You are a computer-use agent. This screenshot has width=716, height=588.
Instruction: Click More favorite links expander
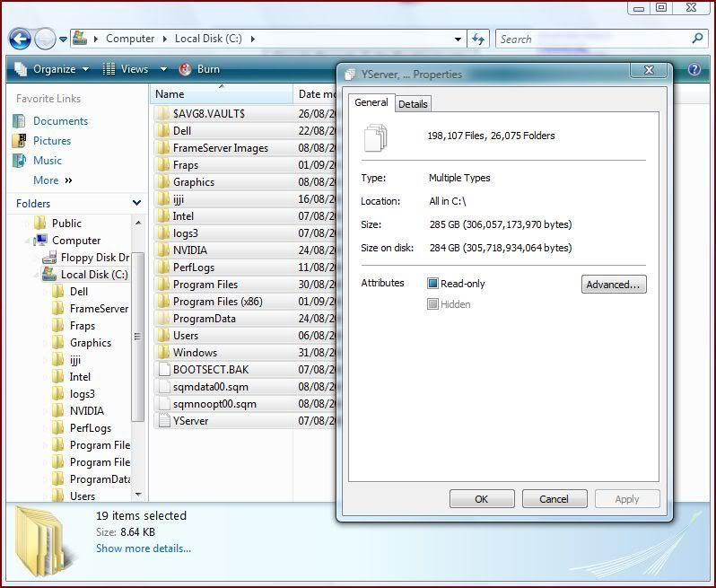tap(53, 180)
